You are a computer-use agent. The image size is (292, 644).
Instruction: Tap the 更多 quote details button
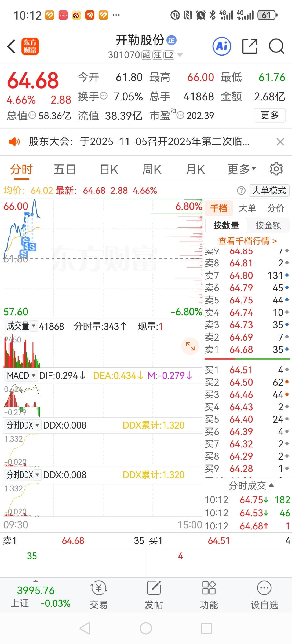(x=269, y=115)
